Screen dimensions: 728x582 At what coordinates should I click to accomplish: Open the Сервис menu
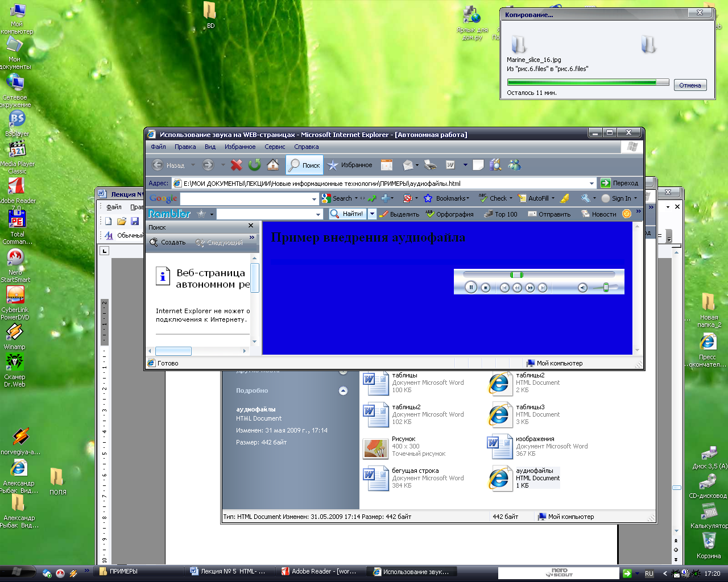(x=275, y=147)
